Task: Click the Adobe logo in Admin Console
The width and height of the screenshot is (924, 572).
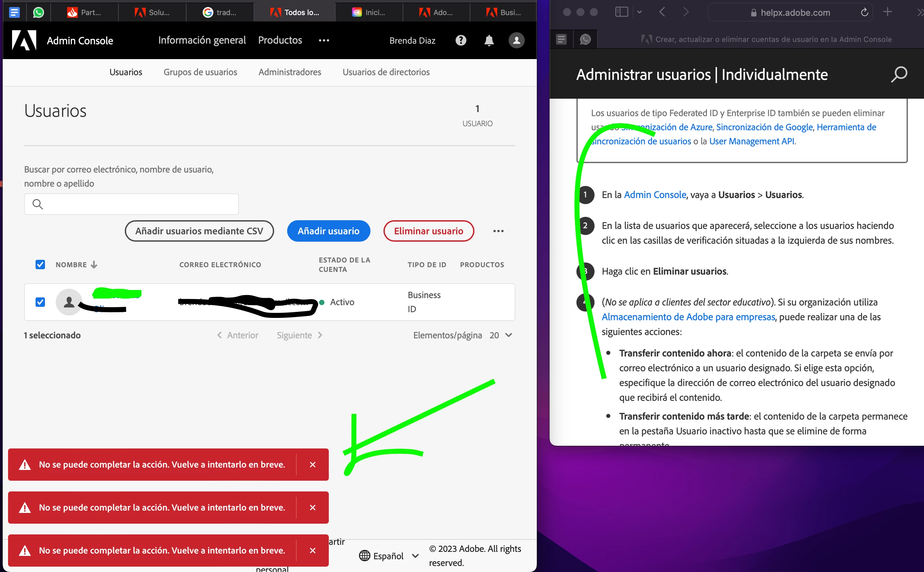Action: 24,40
